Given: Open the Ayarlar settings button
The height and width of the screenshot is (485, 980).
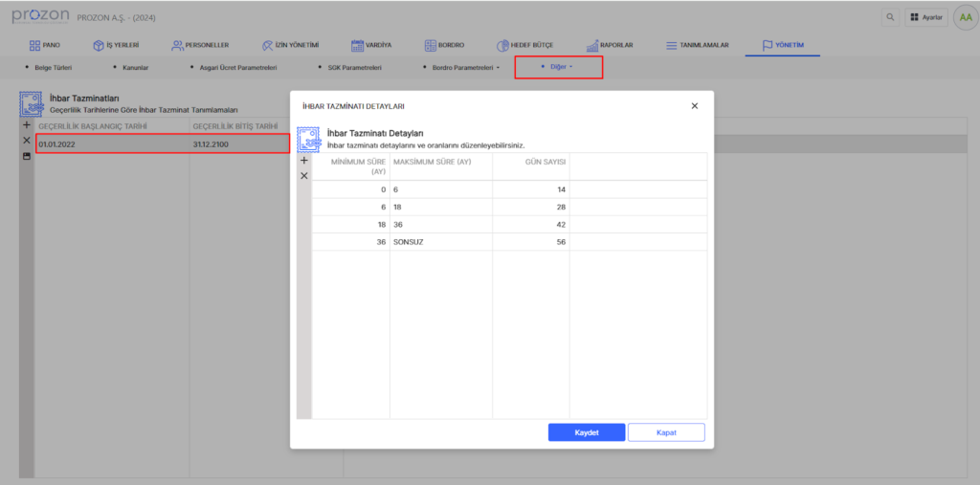Looking at the screenshot, I should (926, 17).
